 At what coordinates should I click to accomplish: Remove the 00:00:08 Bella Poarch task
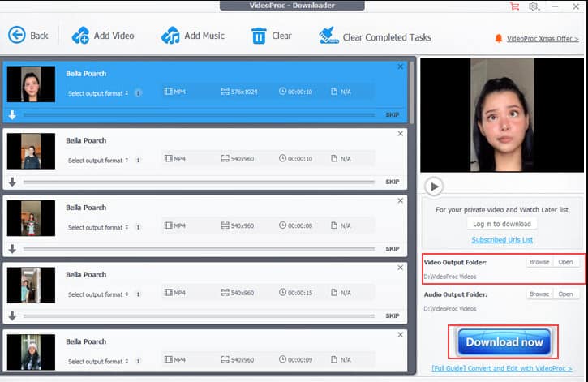tap(400, 200)
